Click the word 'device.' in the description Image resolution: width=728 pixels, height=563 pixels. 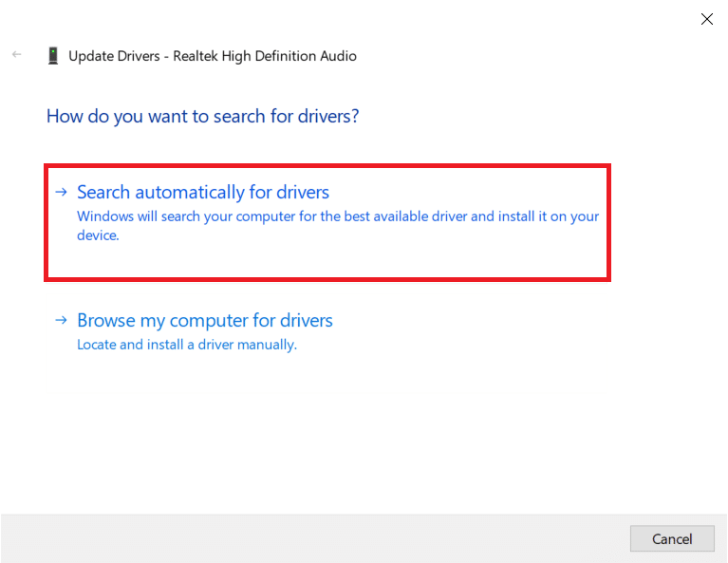tap(98, 235)
